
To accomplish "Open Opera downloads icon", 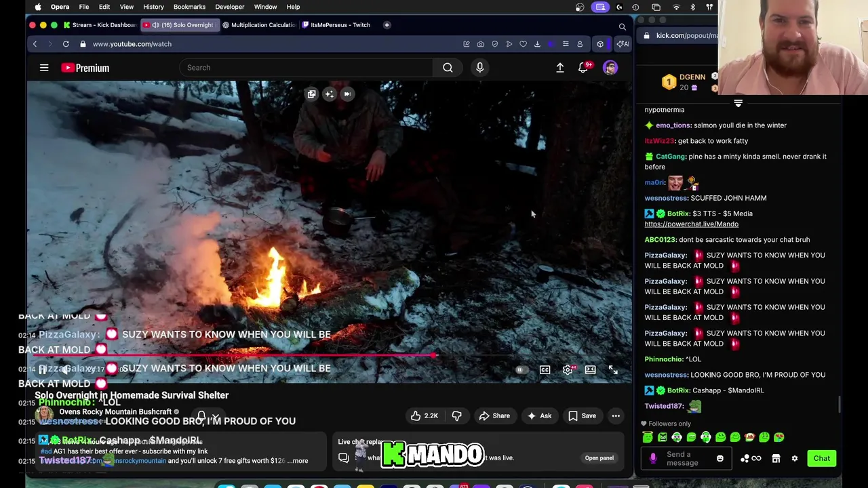I will (x=537, y=44).
